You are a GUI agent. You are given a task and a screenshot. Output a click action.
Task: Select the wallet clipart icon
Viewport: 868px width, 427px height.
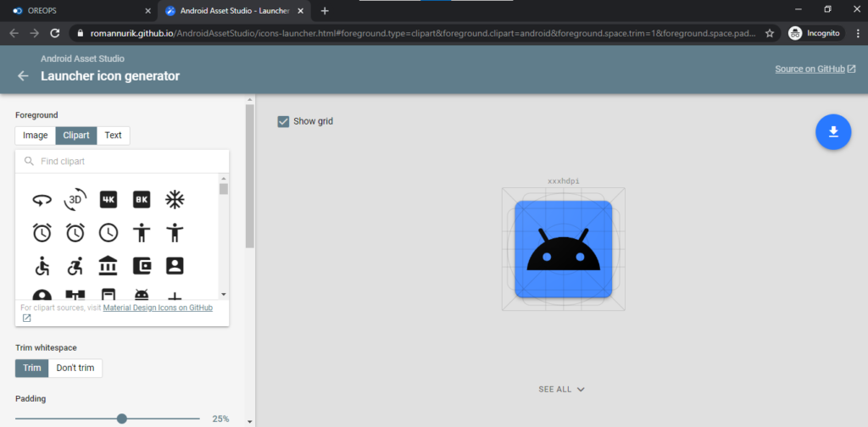pos(142,266)
